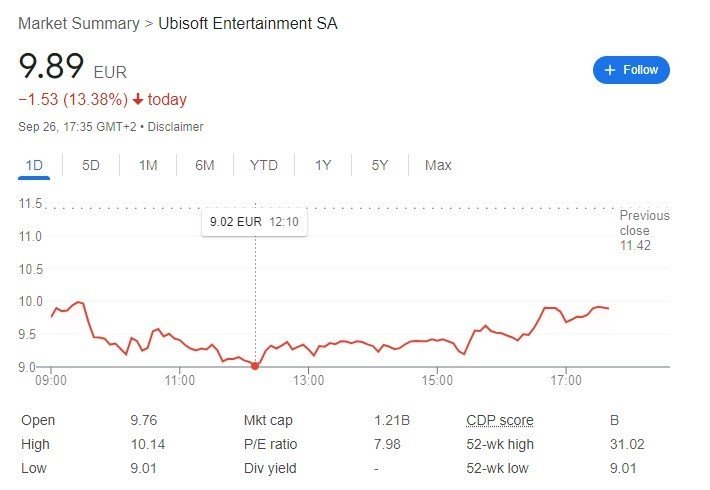Select the 1D time range tab
The width and height of the screenshot is (710, 490).
[x=34, y=165]
